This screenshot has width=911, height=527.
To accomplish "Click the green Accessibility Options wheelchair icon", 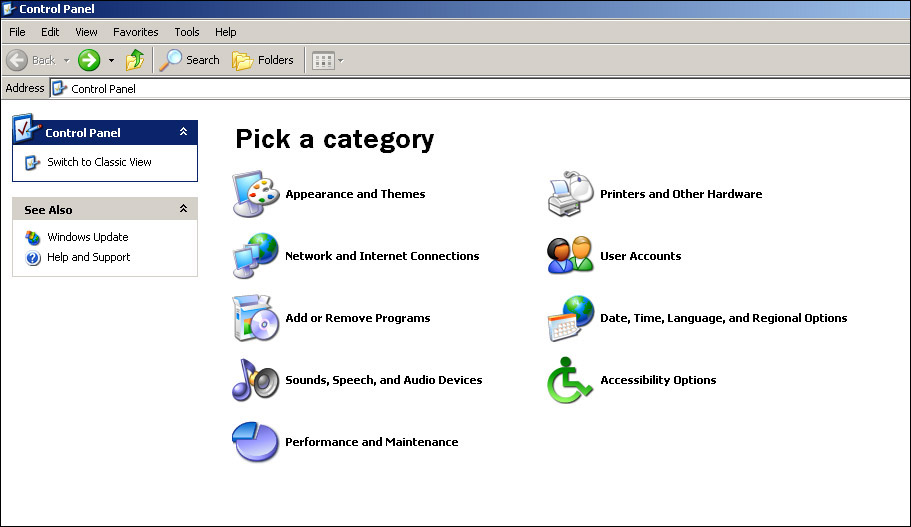I will [571, 380].
